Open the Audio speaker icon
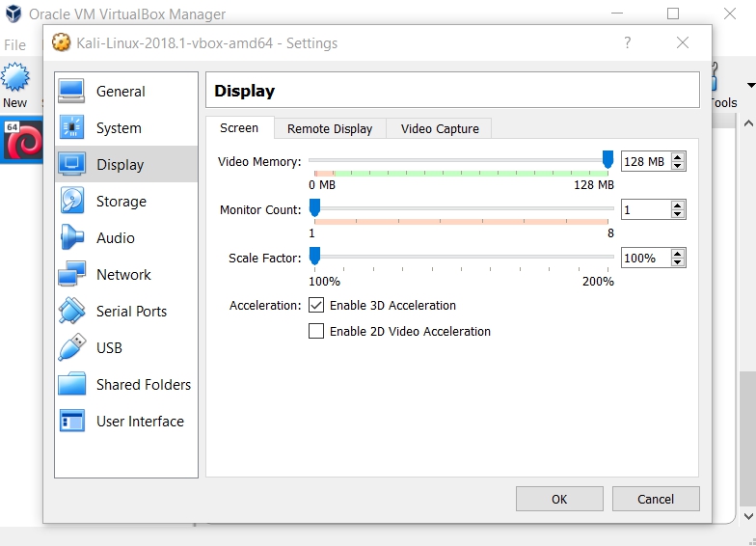This screenshot has height=546, width=756. [x=72, y=237]
